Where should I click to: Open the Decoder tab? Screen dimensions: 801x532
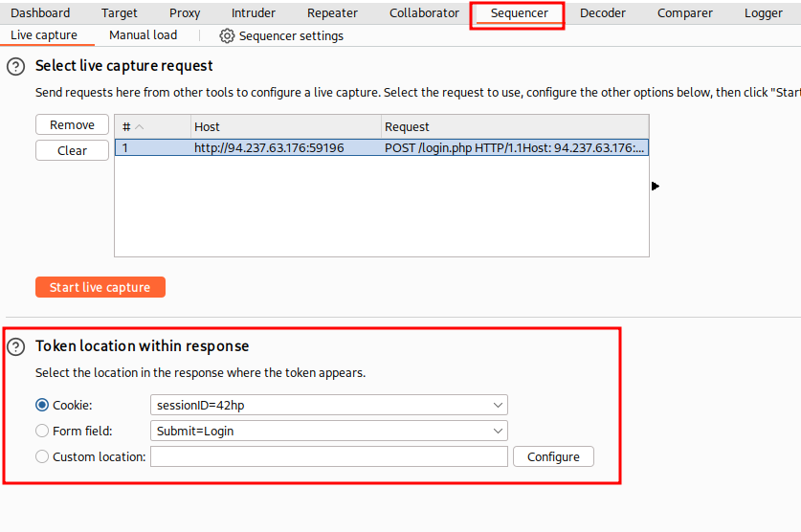coord(603,13)
